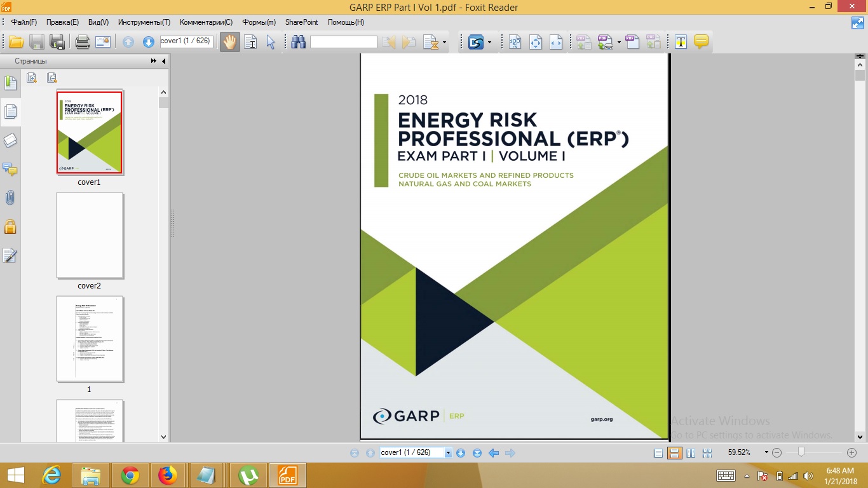
Task: Select the Typewriter T tool
Action: click(x=681, y=43)
